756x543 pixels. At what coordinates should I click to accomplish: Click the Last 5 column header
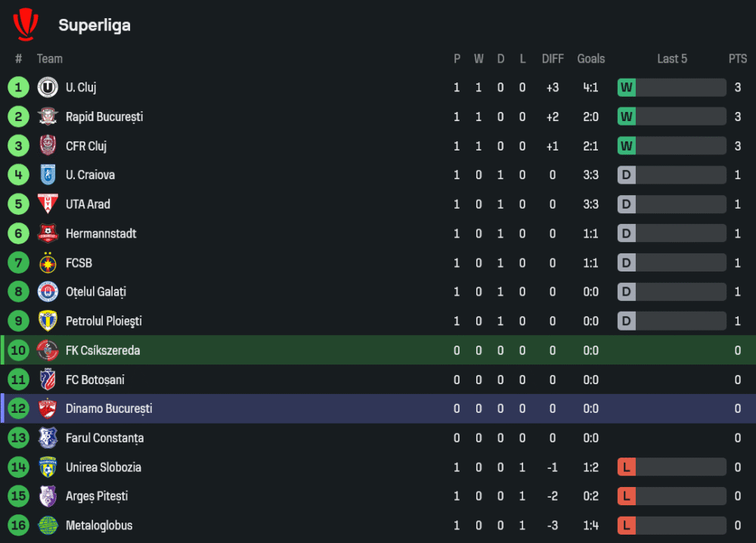[671, 59]
